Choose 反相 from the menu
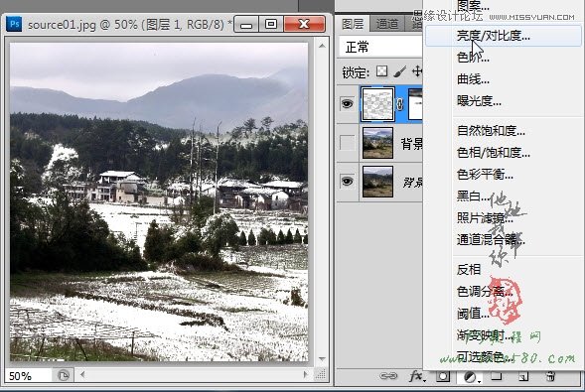Screen dimensions: 585x392 [469, 269]
